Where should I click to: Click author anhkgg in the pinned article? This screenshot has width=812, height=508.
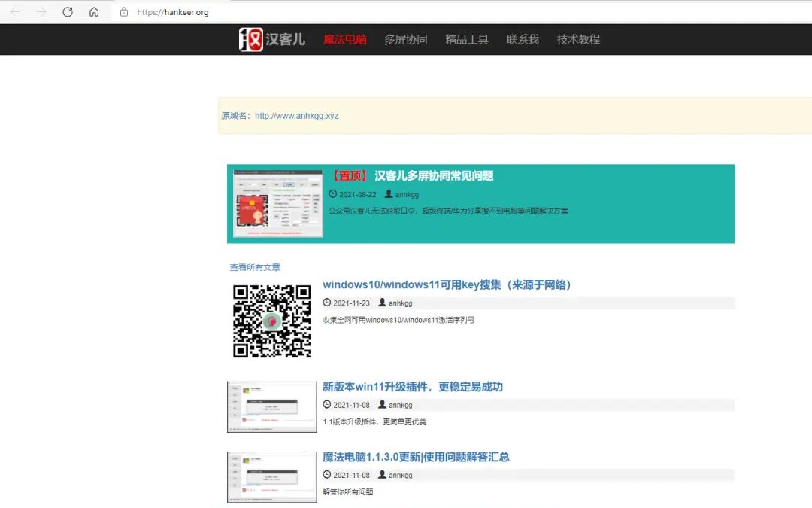point(407,194)
